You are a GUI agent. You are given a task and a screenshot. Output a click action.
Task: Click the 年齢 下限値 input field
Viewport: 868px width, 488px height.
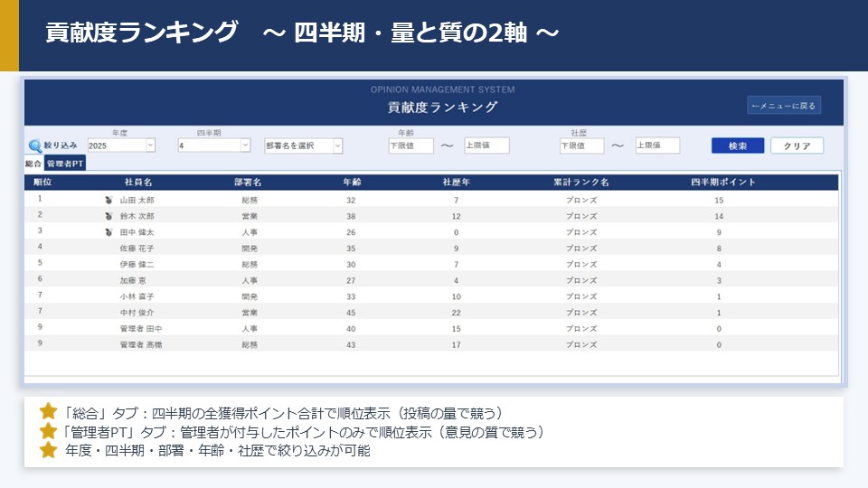410,145
